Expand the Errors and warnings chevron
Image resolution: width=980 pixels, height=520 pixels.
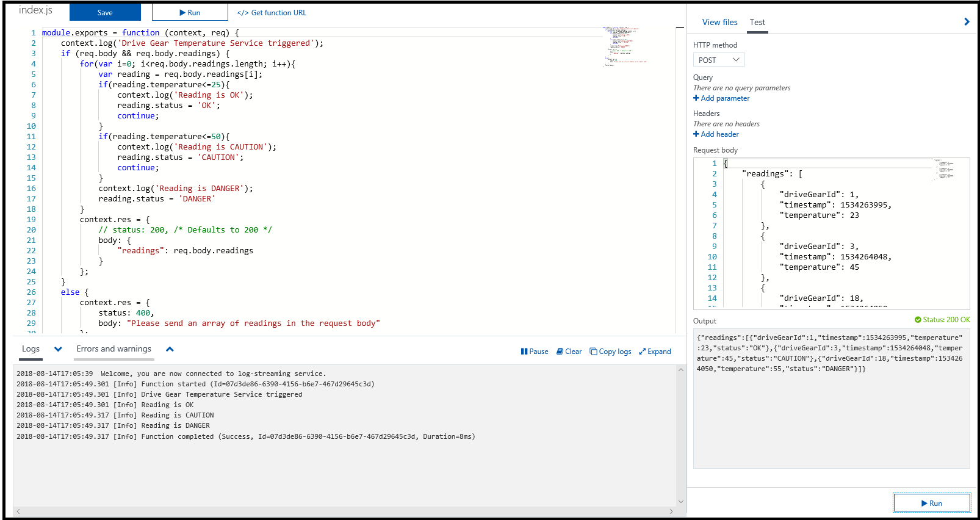tap(170, 349)
